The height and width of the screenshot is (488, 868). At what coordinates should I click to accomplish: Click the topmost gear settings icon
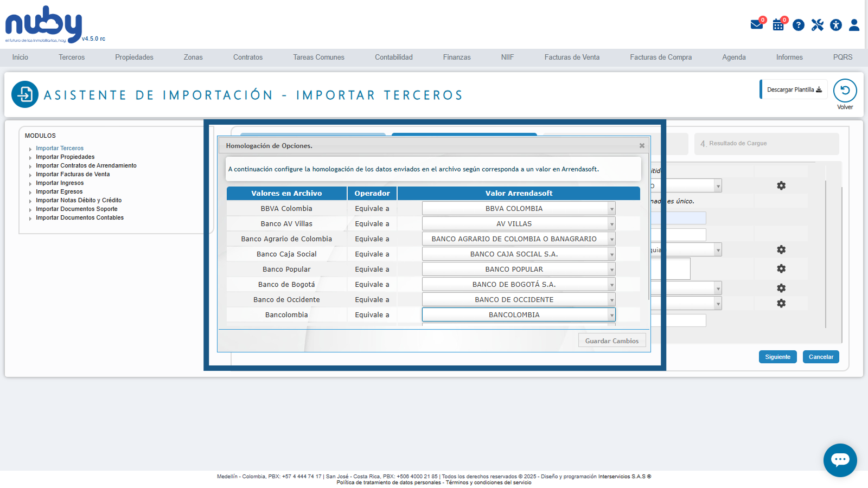point(781,185)
